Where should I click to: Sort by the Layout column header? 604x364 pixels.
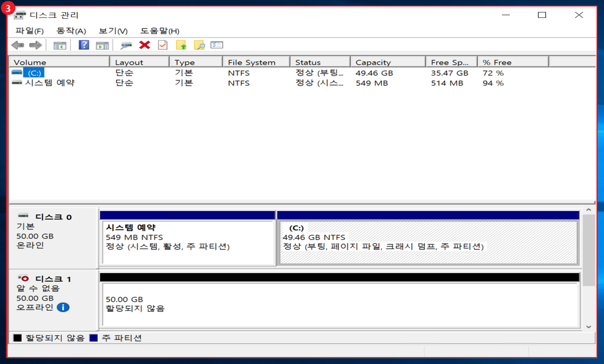click(140, 62)
